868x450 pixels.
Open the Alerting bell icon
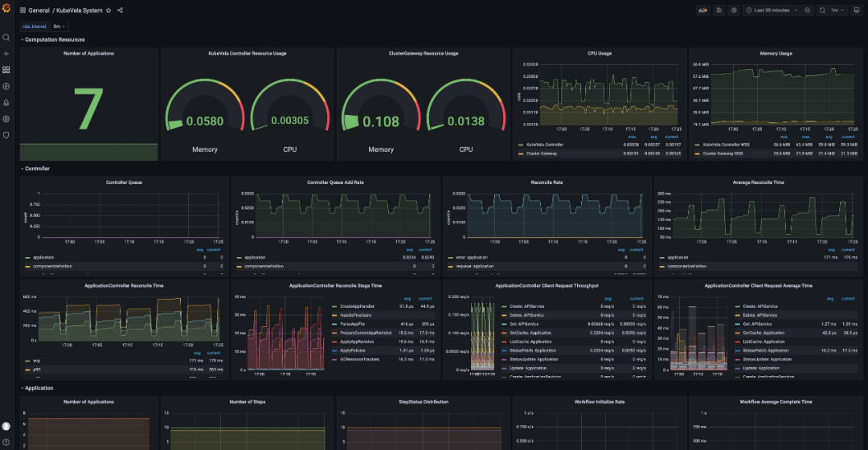[x=6, y=103]
